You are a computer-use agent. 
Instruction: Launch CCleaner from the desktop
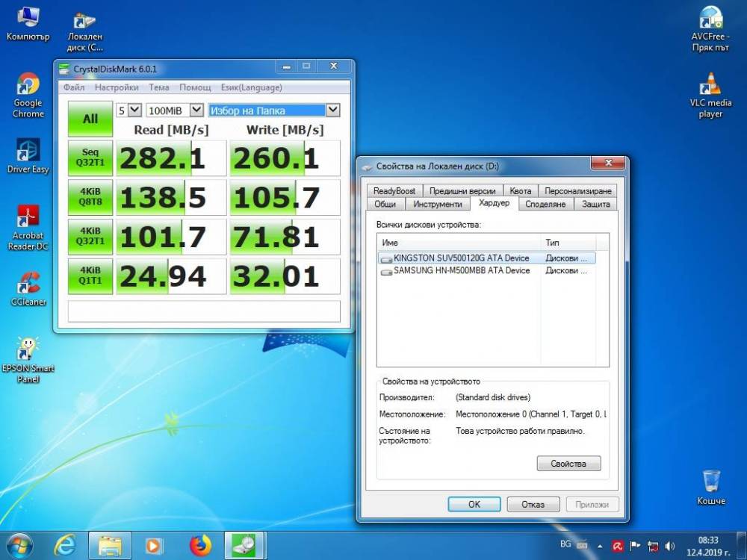[x=28, y=288]
